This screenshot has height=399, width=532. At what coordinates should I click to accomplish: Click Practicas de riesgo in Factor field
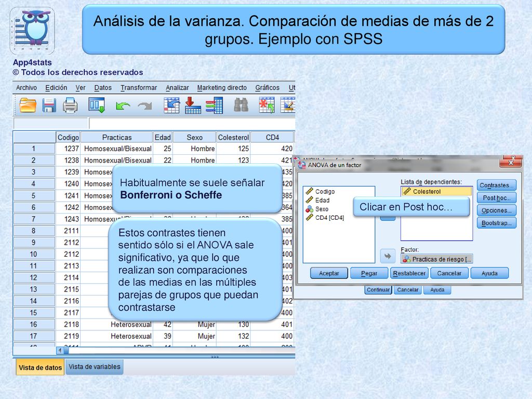436,259
